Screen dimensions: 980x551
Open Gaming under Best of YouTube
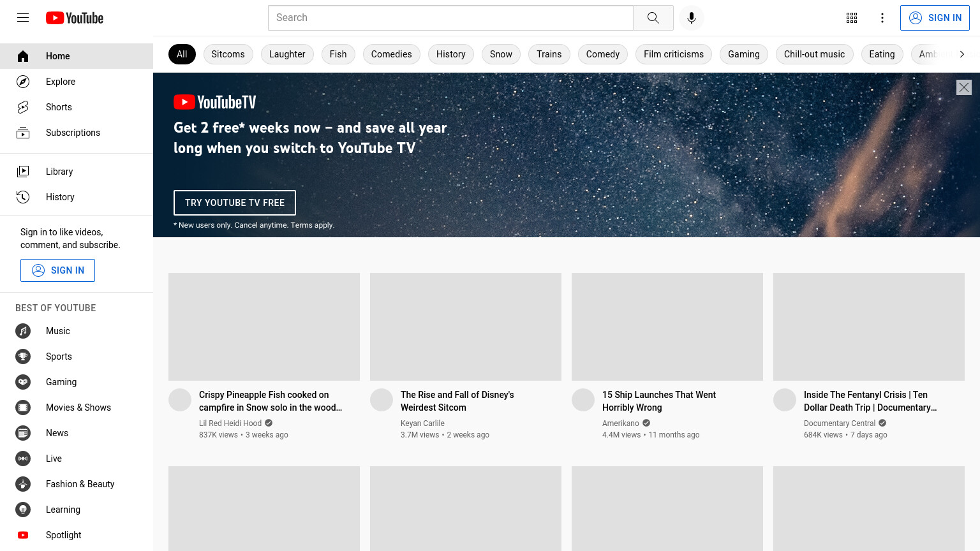tap(77, 382)
